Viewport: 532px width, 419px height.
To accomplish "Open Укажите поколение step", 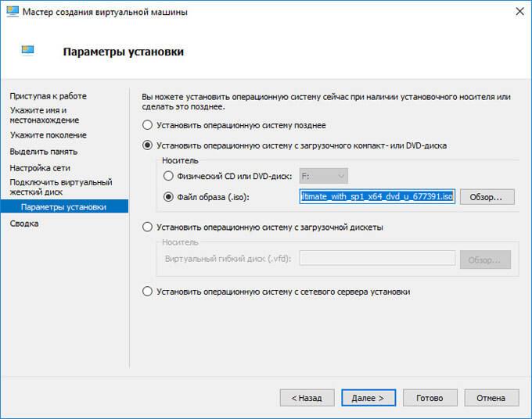I will (x=48, y=135).
